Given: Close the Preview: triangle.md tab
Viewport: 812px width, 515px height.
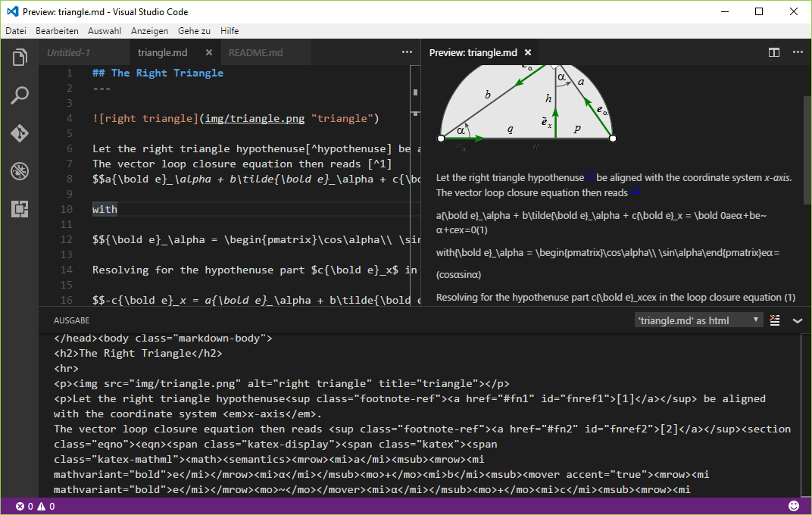Looking at the screenshot, I should coord(528,52).
